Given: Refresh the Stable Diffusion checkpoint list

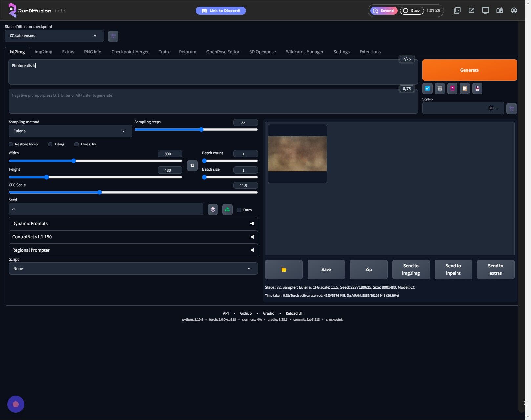Looking at the screenshot, I should [113, 36].
